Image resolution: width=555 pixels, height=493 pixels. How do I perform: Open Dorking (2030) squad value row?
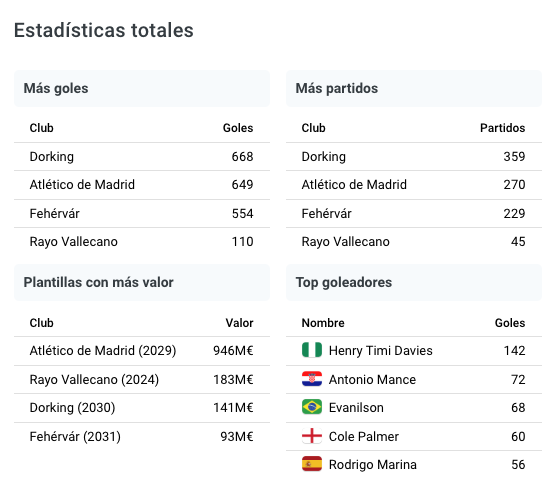[142, 408]
